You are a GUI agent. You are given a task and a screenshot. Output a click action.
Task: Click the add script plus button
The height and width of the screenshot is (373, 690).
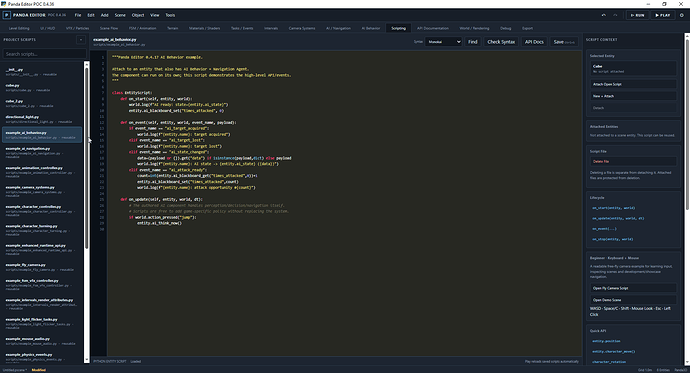[x=81, y=40]
